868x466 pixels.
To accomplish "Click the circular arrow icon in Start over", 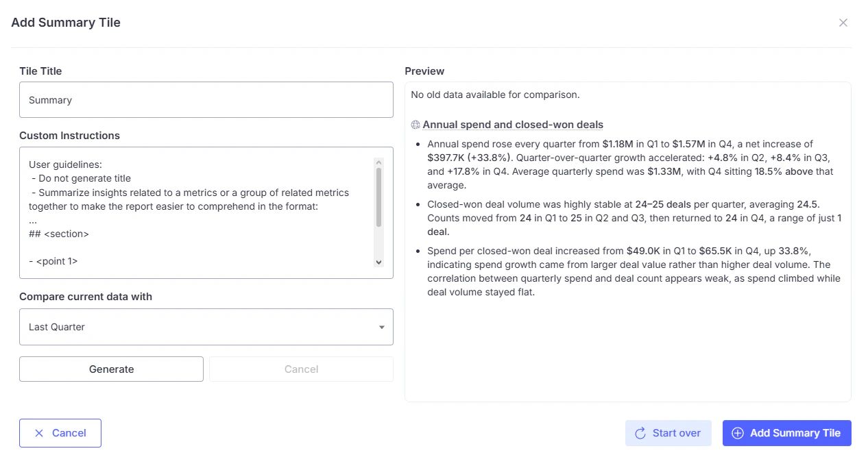I will (641, 433).
